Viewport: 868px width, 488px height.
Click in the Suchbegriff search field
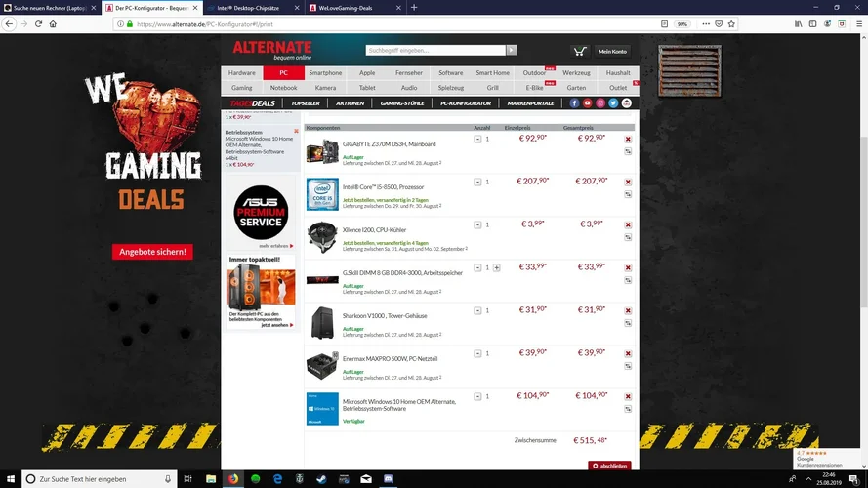pyautogui.click(x=435, y=50)
